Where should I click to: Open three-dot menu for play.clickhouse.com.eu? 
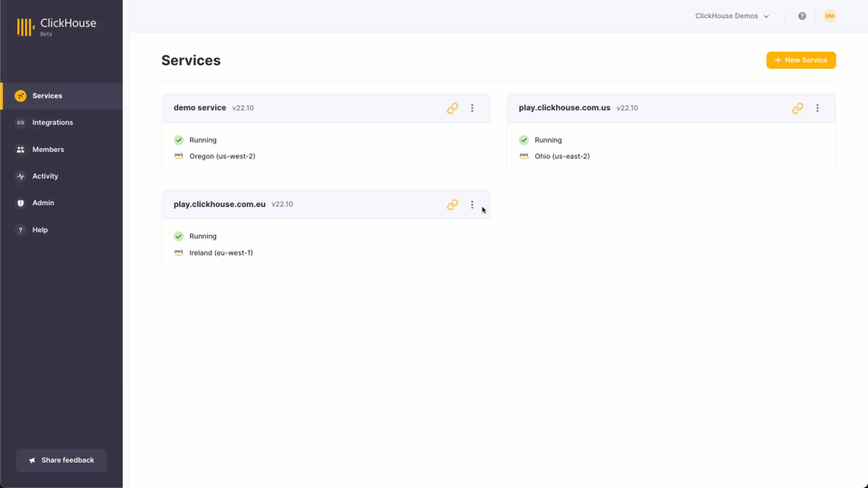(x=472, y=205)
